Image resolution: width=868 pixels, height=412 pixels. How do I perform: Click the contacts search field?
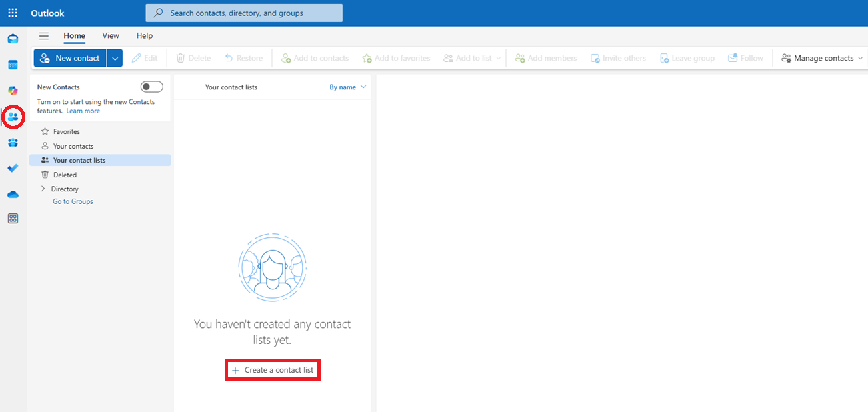pos(244,13)
